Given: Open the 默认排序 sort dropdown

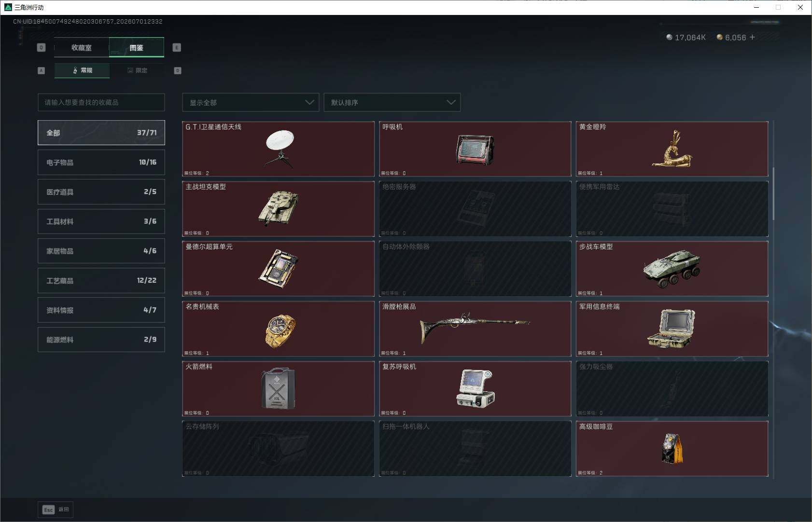Looking at the screenshot, I should [x=392, y=102].
